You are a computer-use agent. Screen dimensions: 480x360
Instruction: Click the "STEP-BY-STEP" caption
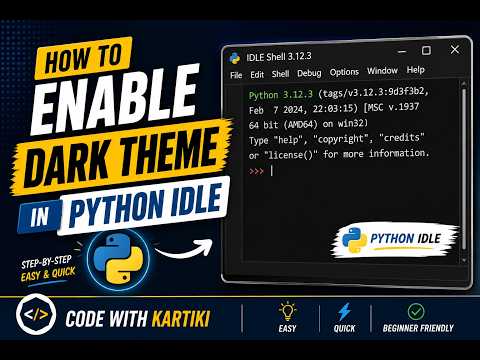(47, 262)
